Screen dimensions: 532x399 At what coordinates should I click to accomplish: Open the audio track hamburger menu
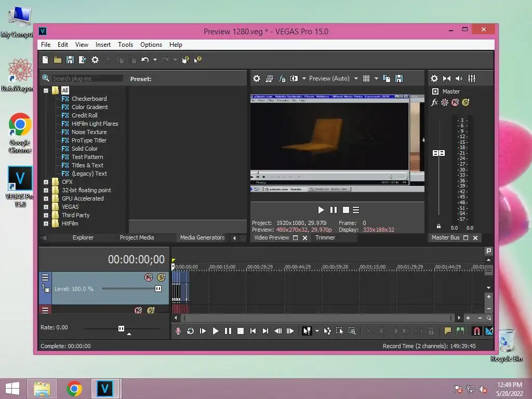45,310
